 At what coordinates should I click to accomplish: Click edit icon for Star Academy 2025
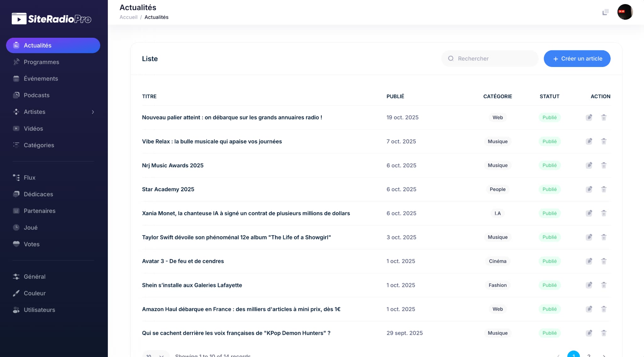pyautogui.click(x=589, y=189)
